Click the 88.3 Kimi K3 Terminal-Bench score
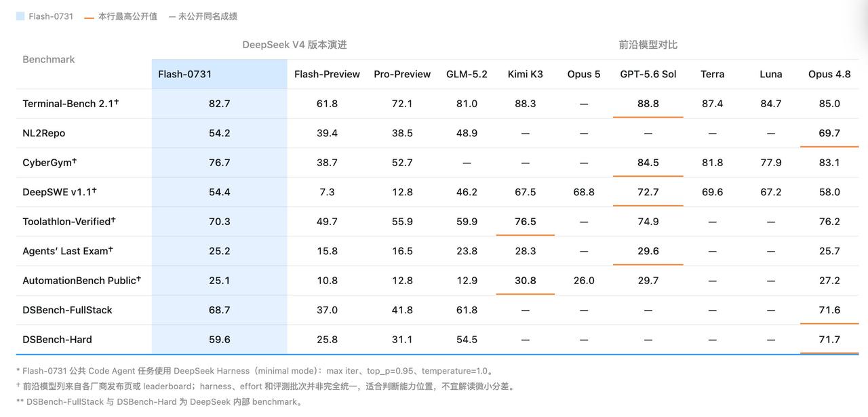 (x=526, y=104)
